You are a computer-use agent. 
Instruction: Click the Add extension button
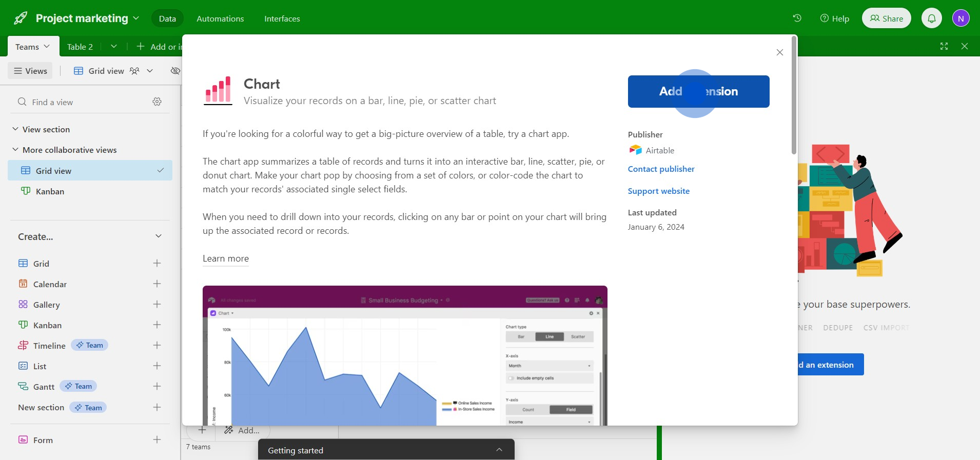point(698,91)
